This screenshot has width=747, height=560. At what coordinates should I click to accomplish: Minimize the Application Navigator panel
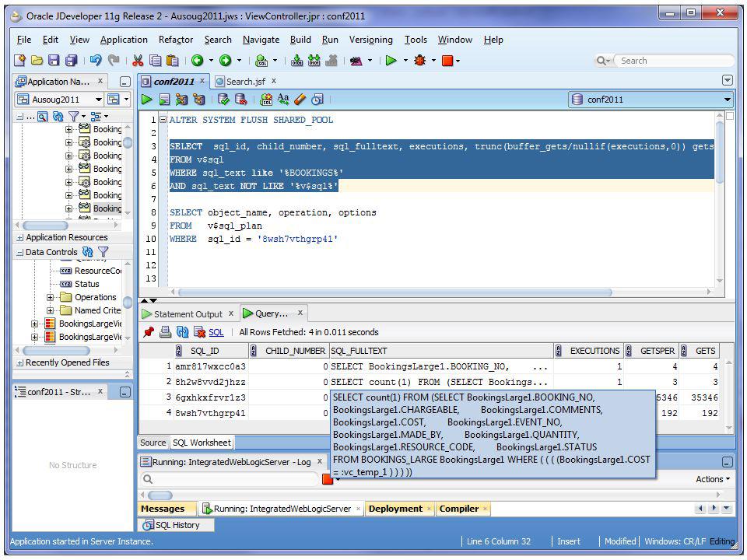(x=124, y=82)
